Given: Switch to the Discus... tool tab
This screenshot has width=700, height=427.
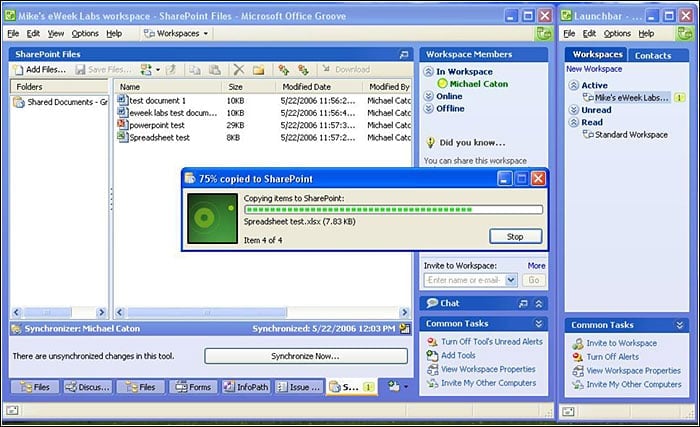Looking at the screenshot, I should pyautogui.click(x=88, y=387).
